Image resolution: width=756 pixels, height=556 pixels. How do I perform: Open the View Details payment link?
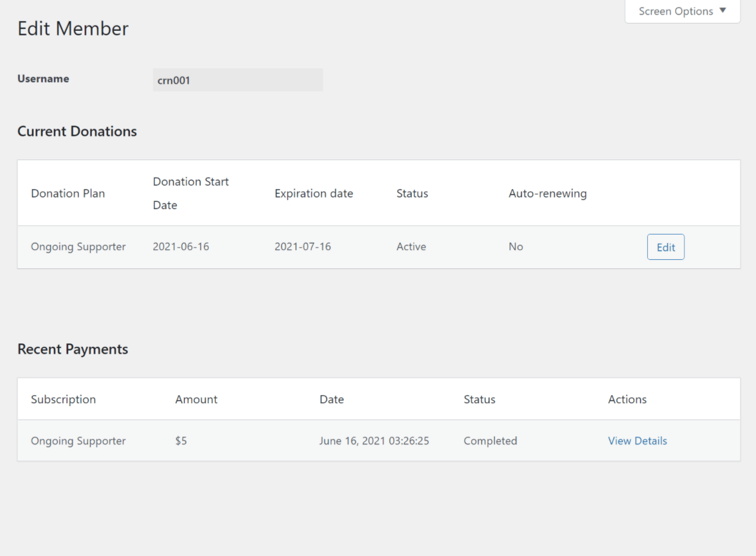(637, 441)
